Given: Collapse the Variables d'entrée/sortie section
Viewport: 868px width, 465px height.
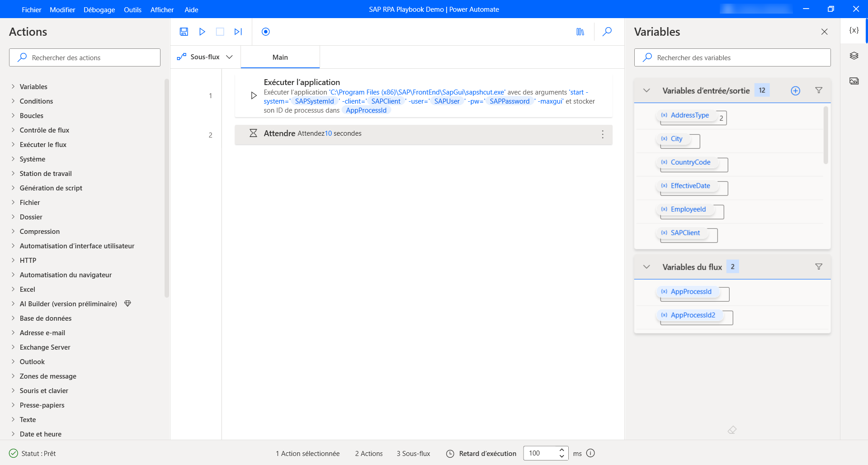Looking at the screenshot, I should pos(647,90).
